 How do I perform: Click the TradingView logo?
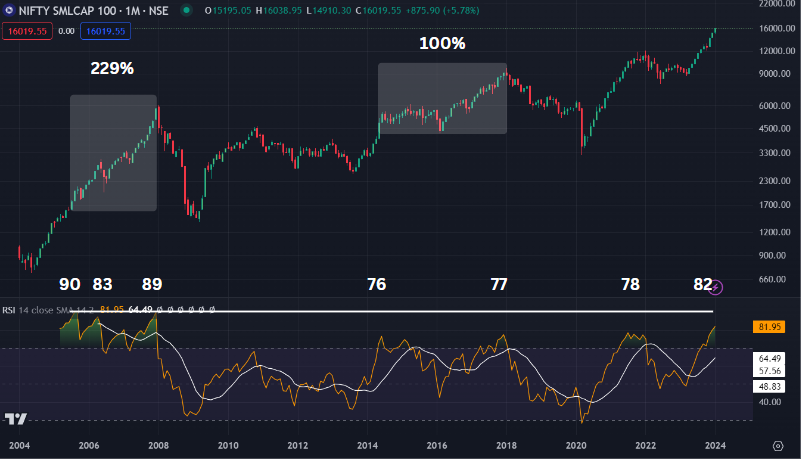(x=15, y=419)
